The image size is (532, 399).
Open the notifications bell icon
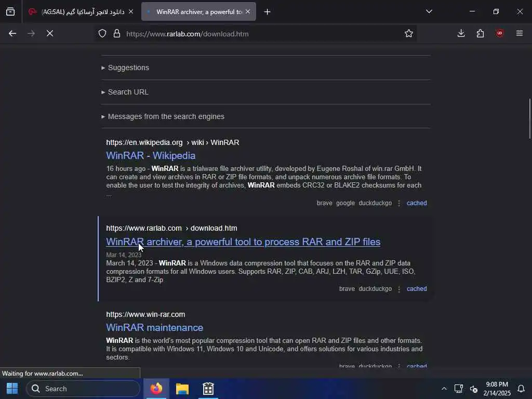pyautogui.click(x=521, y=389)
